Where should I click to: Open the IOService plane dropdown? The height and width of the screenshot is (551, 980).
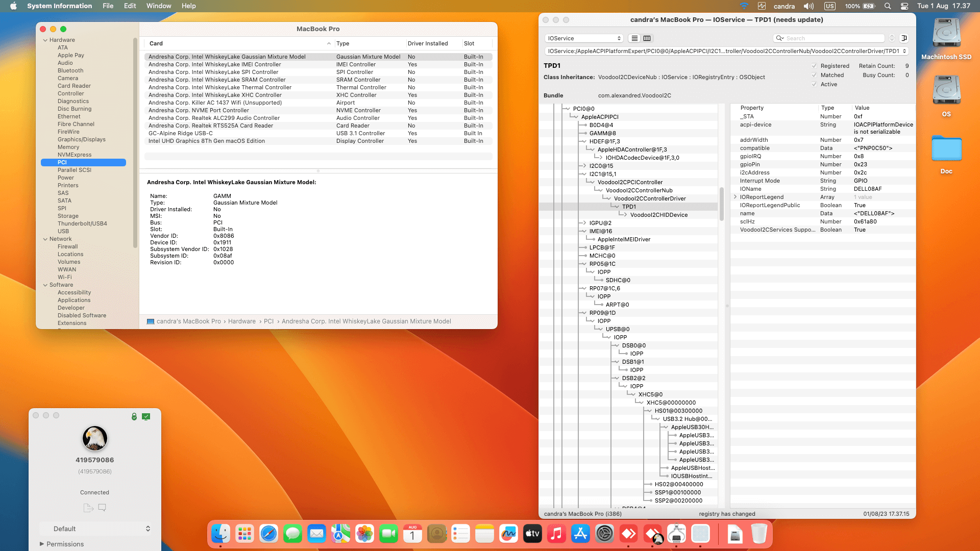click(584, 38)
